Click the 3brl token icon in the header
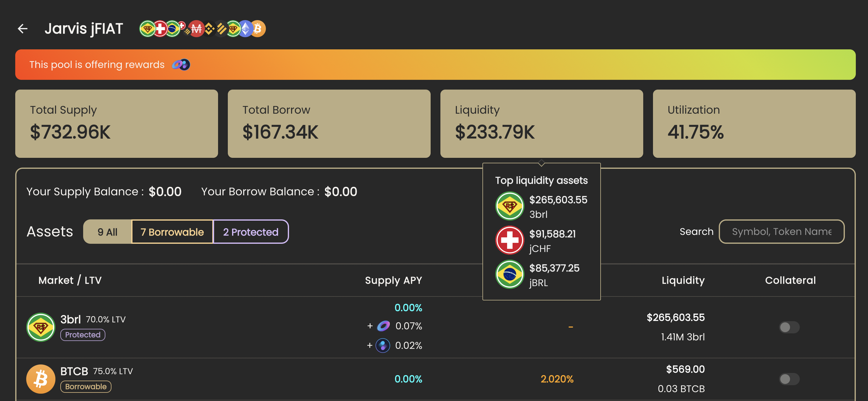This screenshot has height=401, width=868. click(147, 29)
